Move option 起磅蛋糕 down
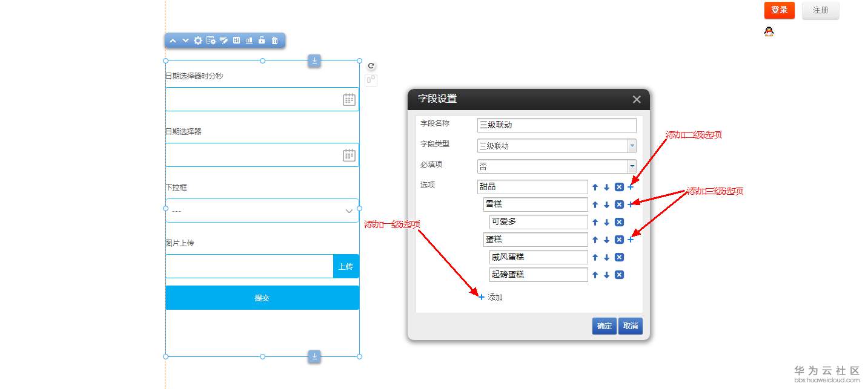 tap(606, 275)
